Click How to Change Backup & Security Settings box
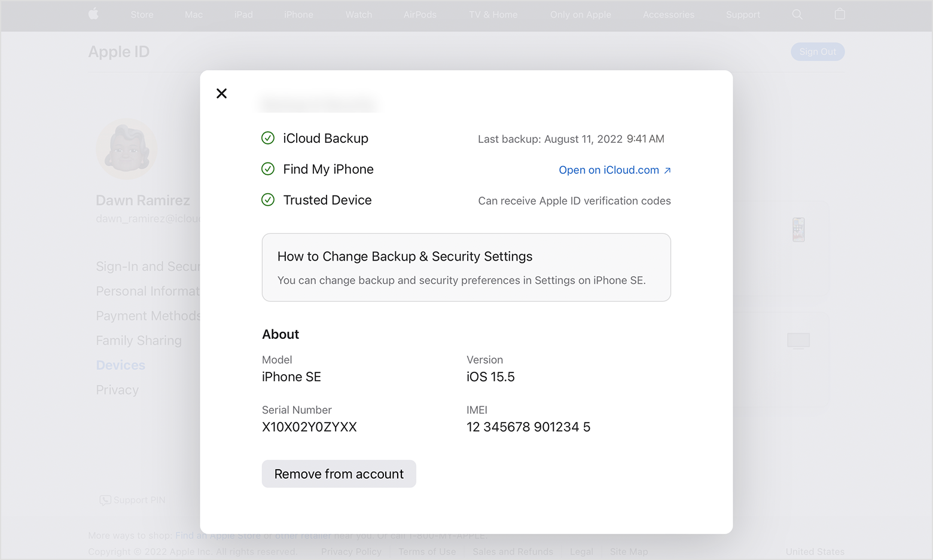933x560 pixels. pyautogui.click(x=466, y=267)
